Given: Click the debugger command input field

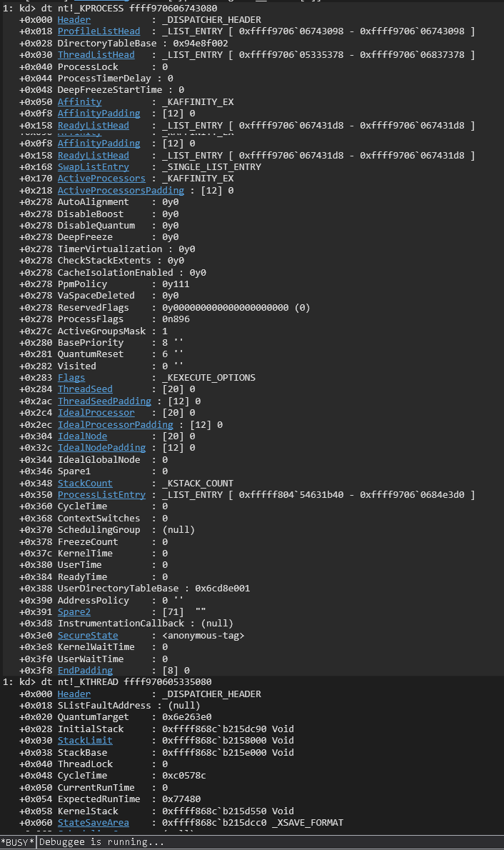Looking at the screenshot, I should tap(270, 842).
